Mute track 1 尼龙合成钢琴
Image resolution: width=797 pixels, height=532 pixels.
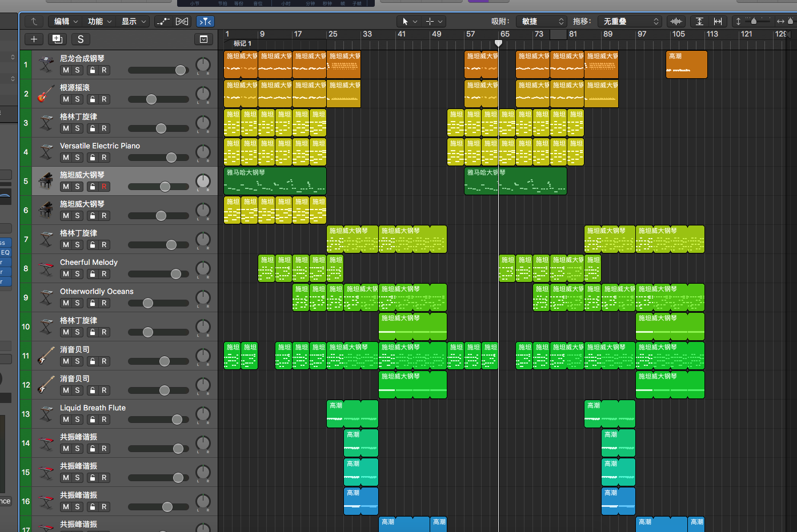(66, 70)
